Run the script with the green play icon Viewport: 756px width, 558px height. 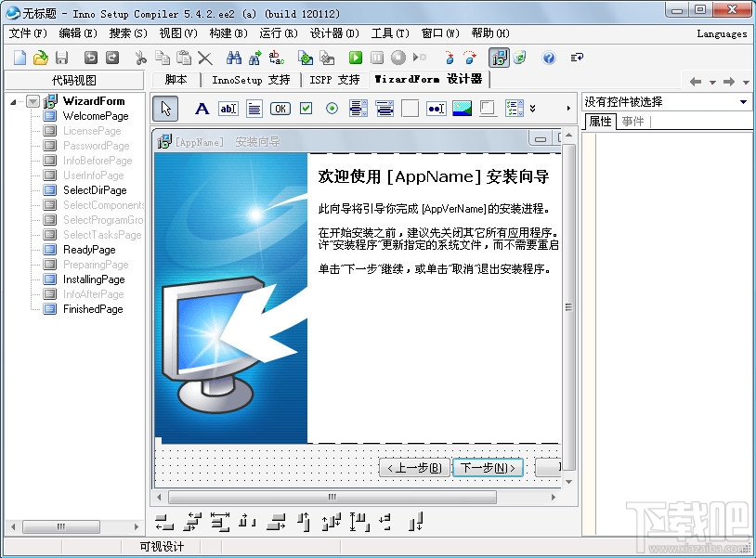point(355,57)
